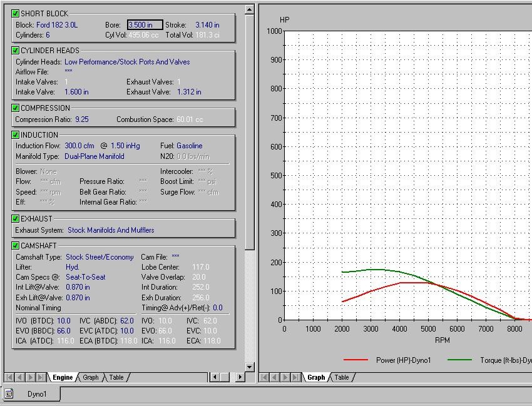Open Block selection Ford 182 3.0L
532x406 pixels.
click(57, 25)
